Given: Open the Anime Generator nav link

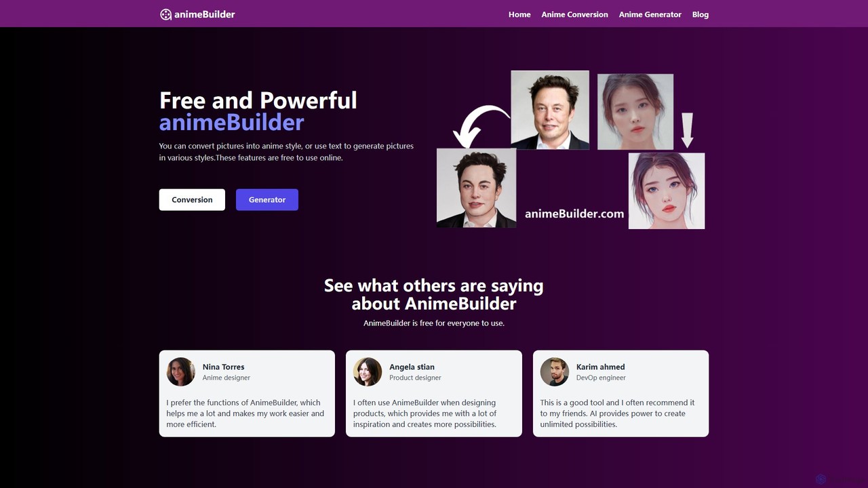Looking at the screenshot, I should (650, 14).
